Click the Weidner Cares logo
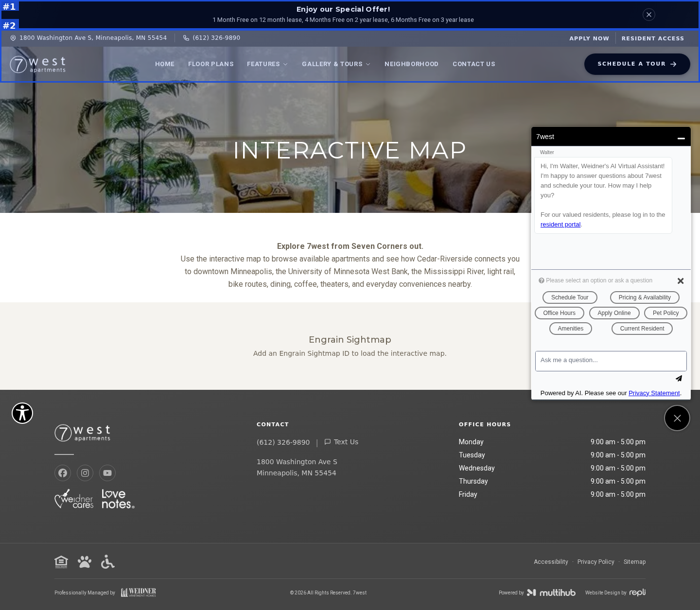Image resolution: width=700 pixels, height=610 pixels. coord(74,499)
